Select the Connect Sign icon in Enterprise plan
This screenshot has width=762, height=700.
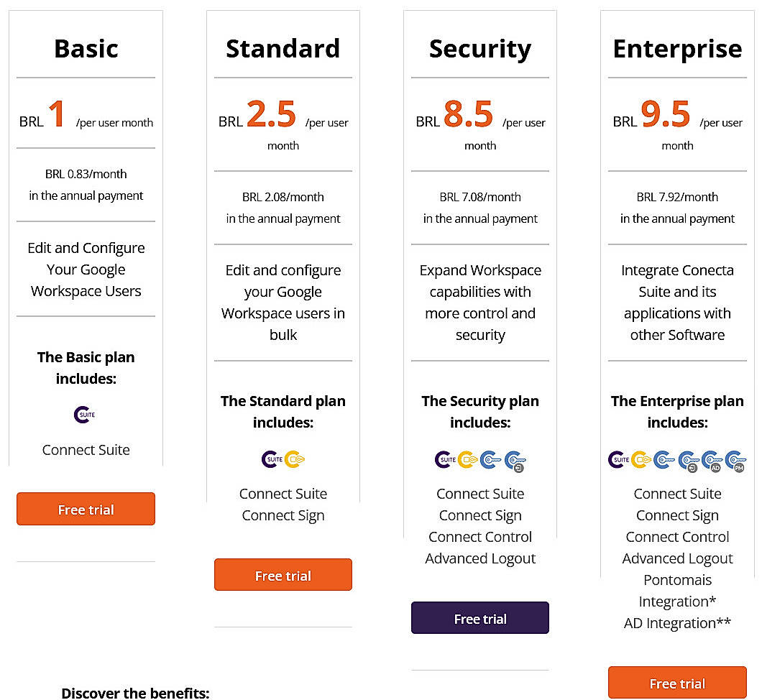click(640, 459)
